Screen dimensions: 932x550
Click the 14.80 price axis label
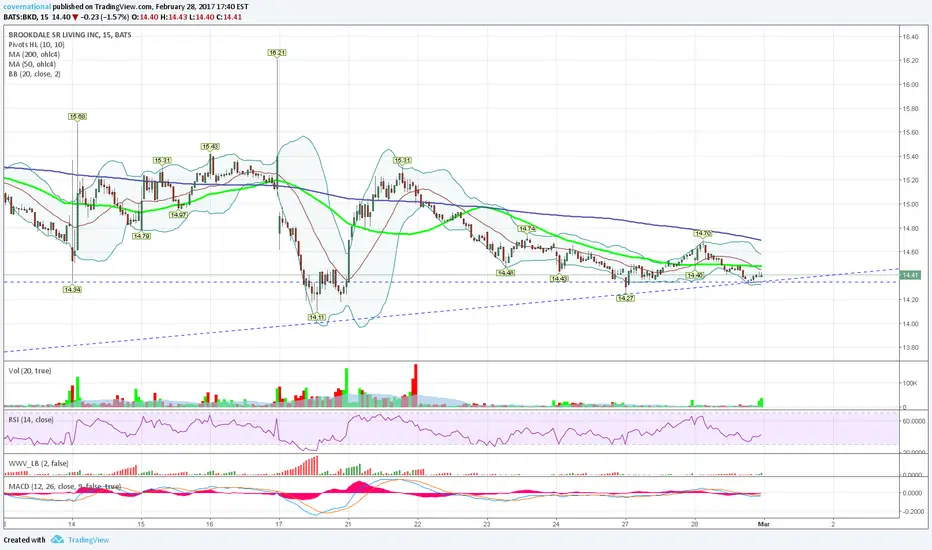[911, 228]
